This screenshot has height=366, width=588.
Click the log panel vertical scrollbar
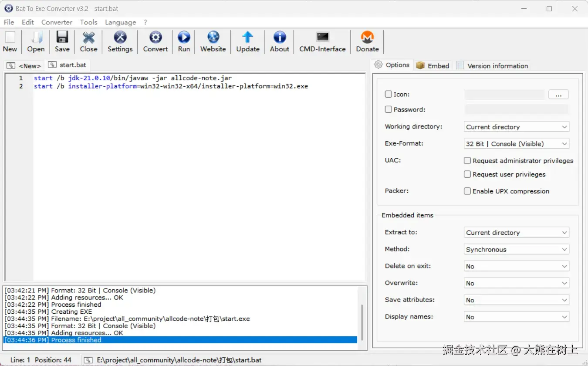point(362,322)
